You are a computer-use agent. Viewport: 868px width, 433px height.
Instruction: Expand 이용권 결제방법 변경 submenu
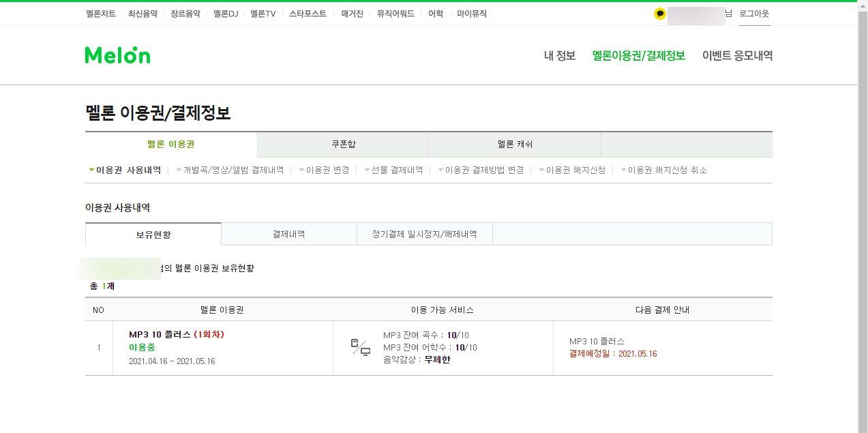click(481, 170)
